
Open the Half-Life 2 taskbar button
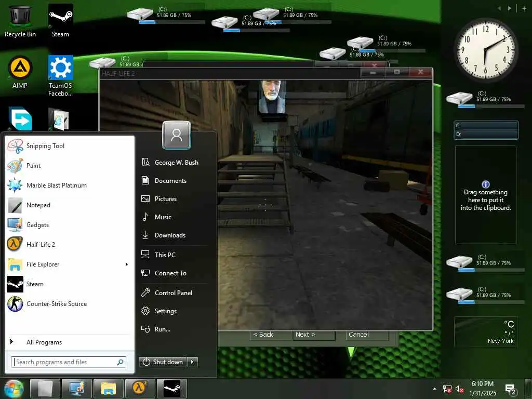point(140,389)
